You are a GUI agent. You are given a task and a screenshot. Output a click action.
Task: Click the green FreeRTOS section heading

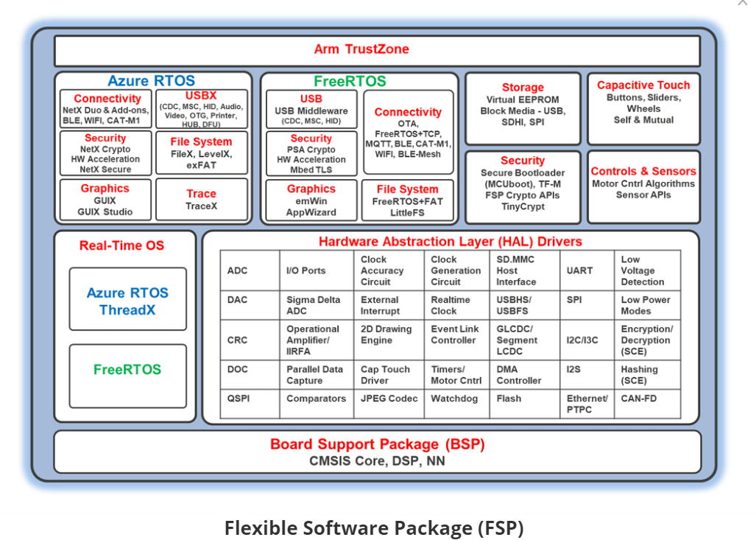pyautogui.click(x=350, y=81)
